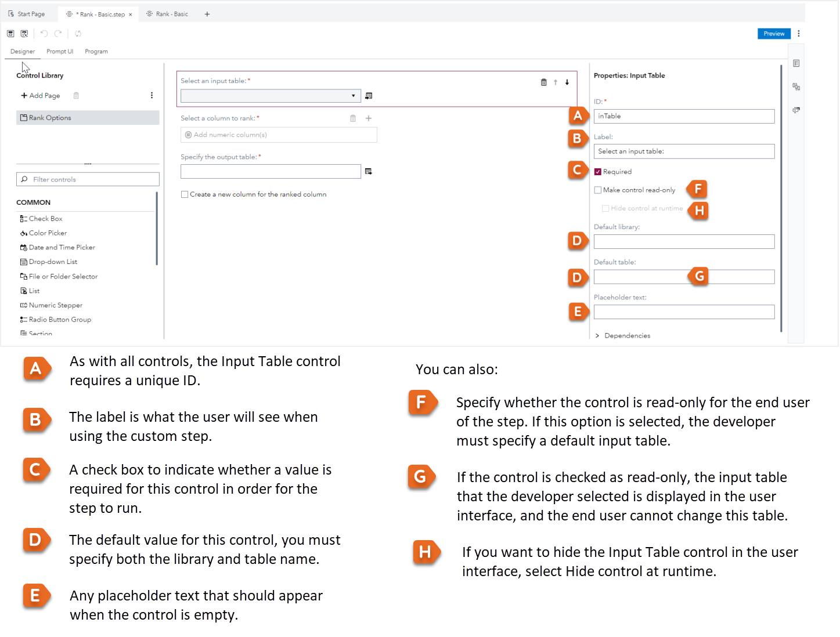Enable Make control read-only
This screenshot has width=840, height=637.
(597, 190)
